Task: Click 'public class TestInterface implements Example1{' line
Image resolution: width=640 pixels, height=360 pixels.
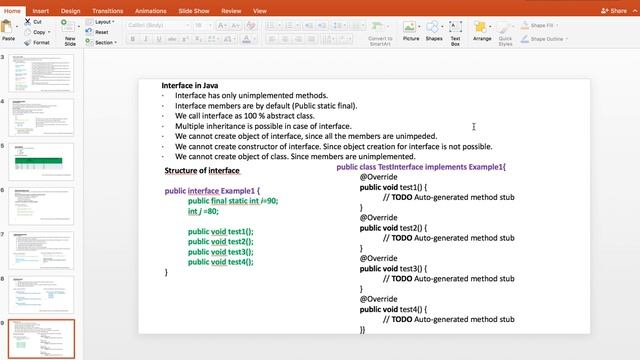Action: click(x=421, y=167)
